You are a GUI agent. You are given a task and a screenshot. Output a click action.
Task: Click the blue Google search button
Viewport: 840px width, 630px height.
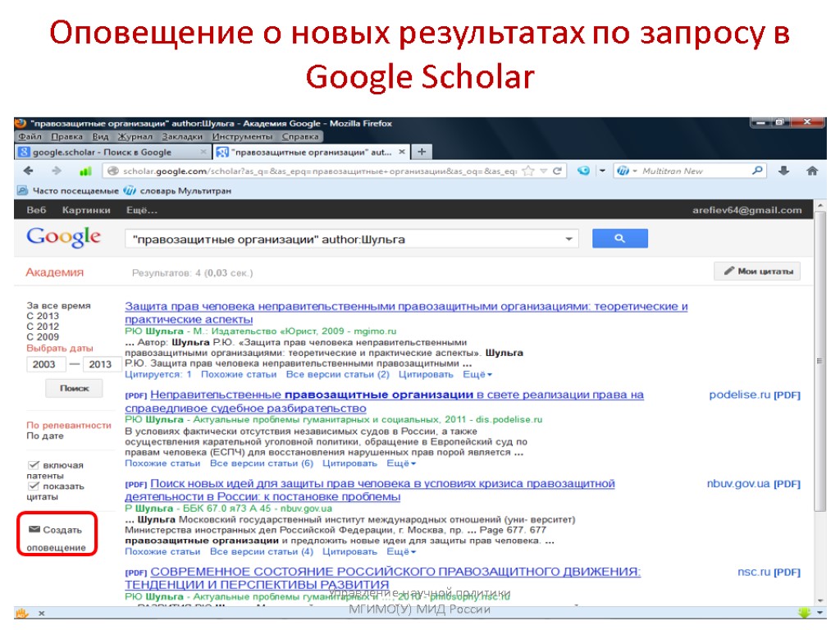[x=620, y=239]
